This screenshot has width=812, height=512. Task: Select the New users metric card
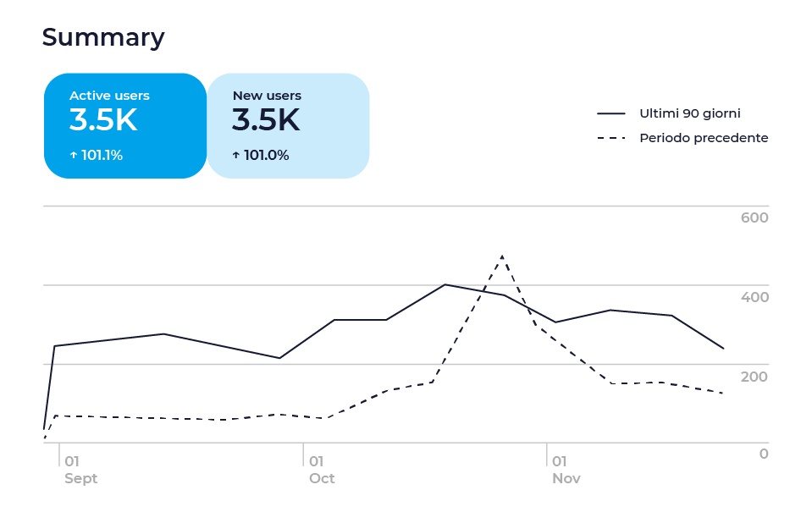[288, 125]
